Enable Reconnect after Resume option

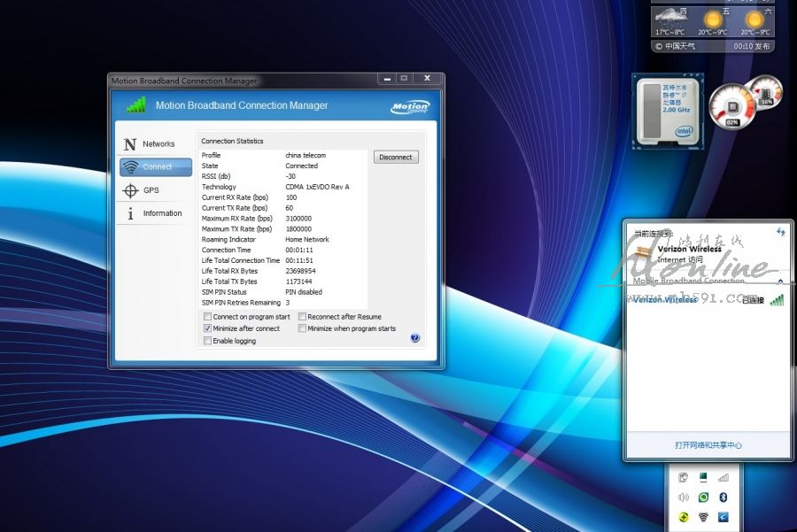(x=303, y=317)
